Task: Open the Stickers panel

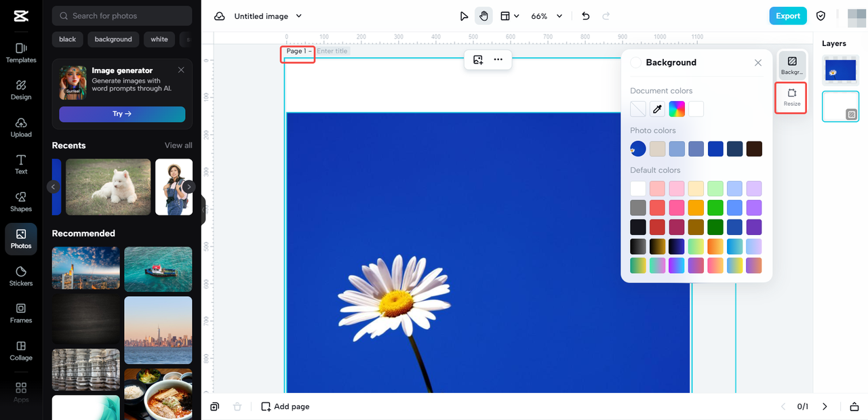Action: (21, 276)
